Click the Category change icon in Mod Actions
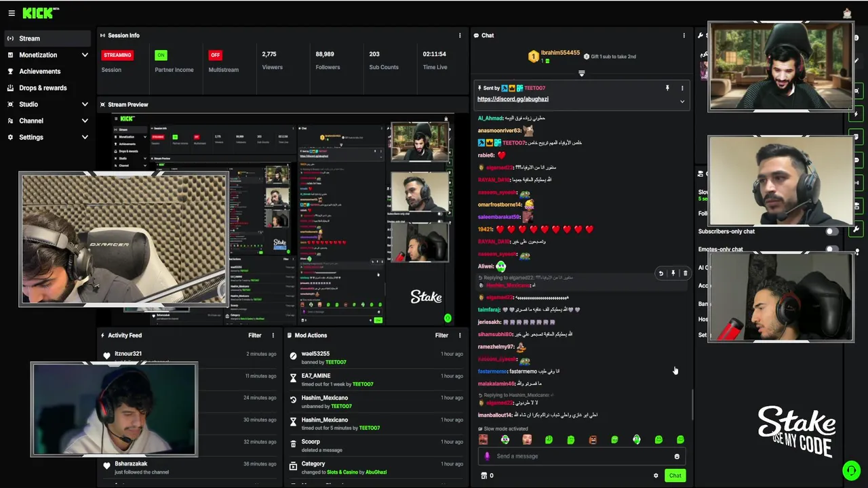Viewport: 868px width, 488px height. 294,466
